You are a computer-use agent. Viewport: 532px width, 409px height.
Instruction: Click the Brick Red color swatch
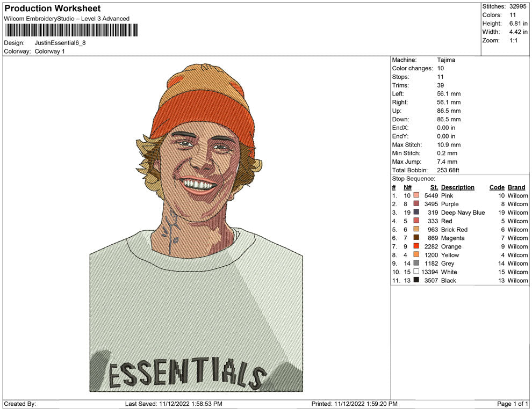(416, 229)
